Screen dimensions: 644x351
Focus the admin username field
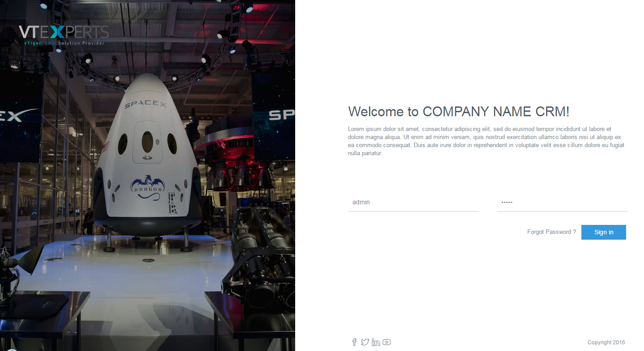click(413, 203)
